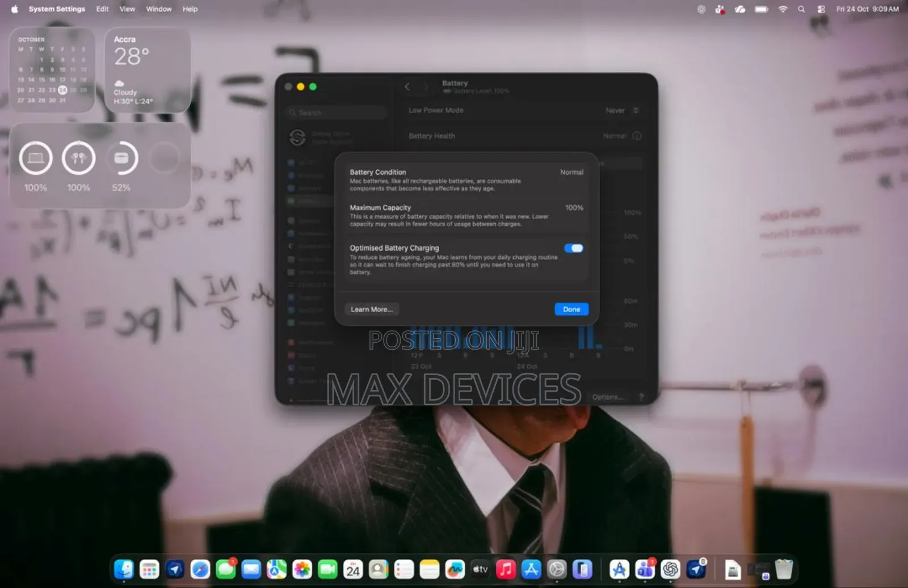The height and width of the screenshot is (588, 908).
Task: Open the Edit menu
Action: tap(102, 9)
